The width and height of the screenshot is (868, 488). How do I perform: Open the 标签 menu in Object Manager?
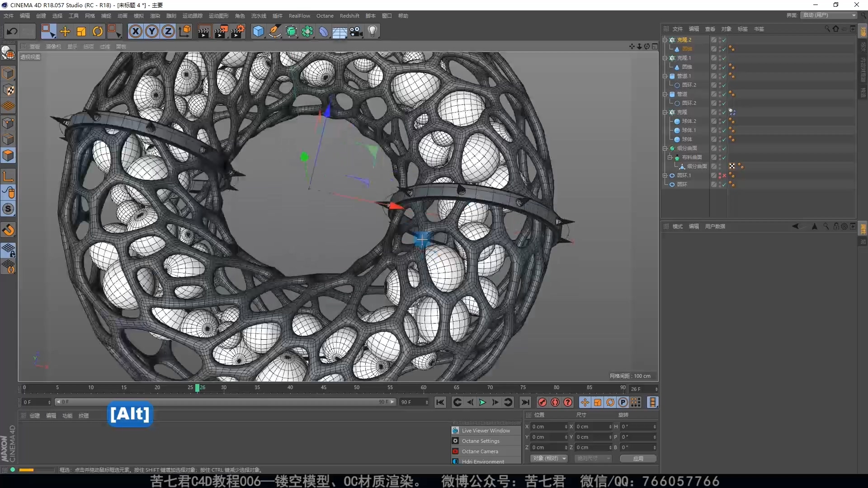tap(742, 29)
